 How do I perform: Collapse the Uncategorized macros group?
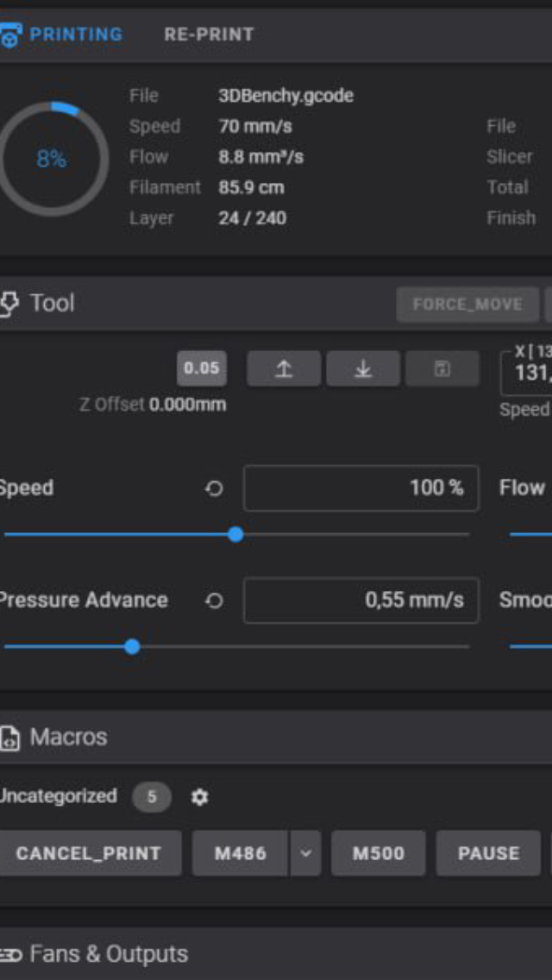[57, 796]
